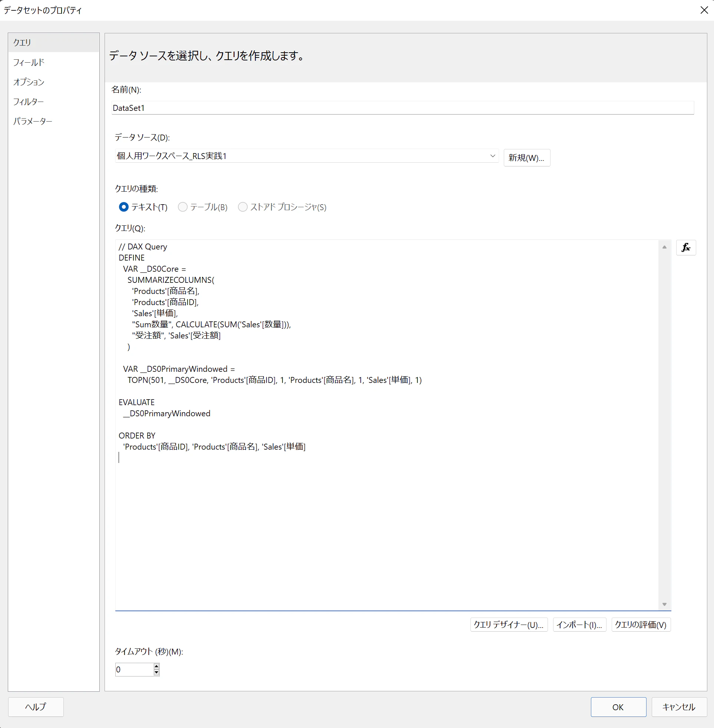Click the クエリの評価(V) button
The image size is (714, 728).
click(x=641, y=625)
